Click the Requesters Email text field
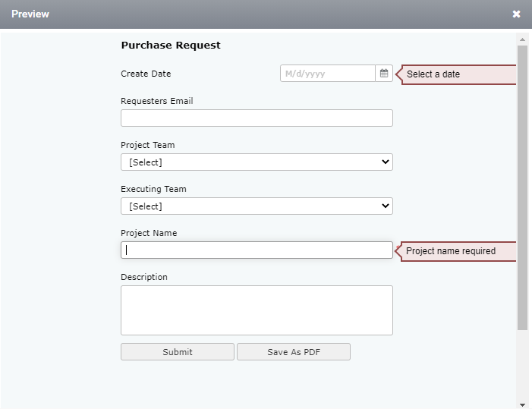 click(x=257, y=118)
